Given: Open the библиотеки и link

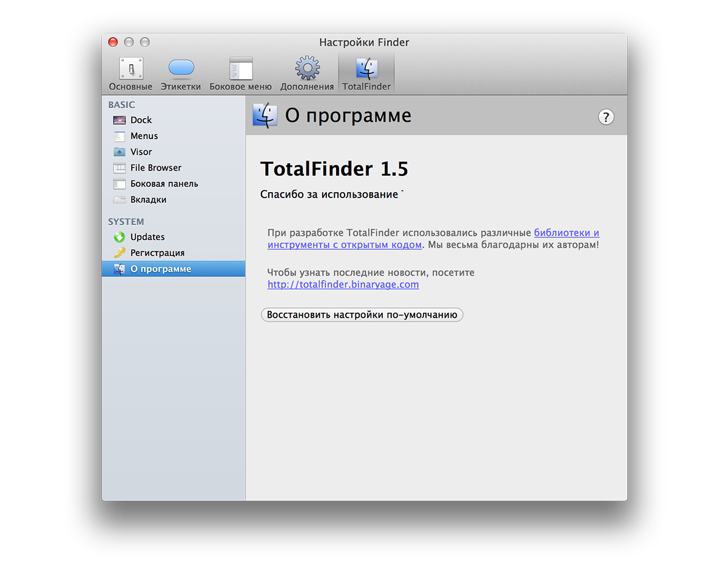Looking at the screenshot, I should pyautogui.click(x=567, y=233).
